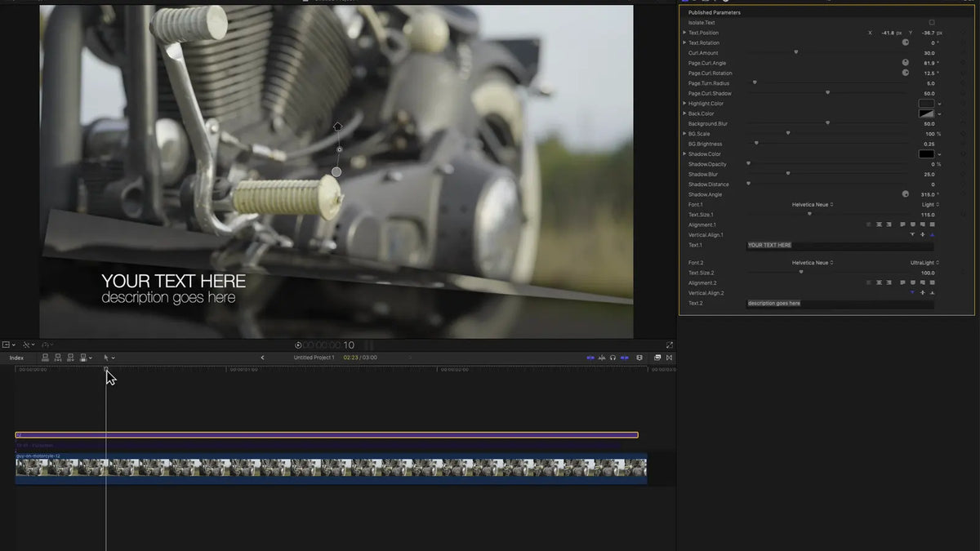Select the arrow Select tool in timeline toolbar

point(106,358)
